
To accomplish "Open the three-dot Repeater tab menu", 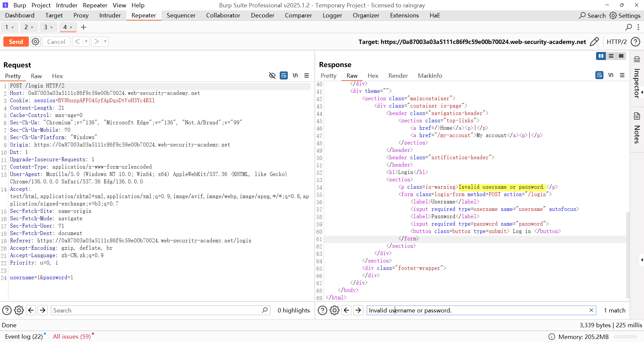I will (x=638, y=27).
